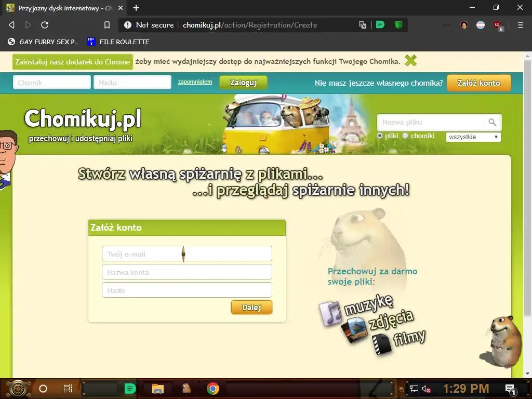
Task: Close the Przyjazny dysk internetowy tab
Action: click(x=121, y=8)
